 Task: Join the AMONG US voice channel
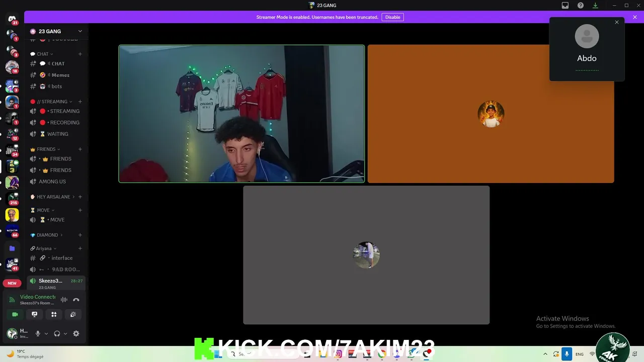pyautogui.click(x=55, y=182)
